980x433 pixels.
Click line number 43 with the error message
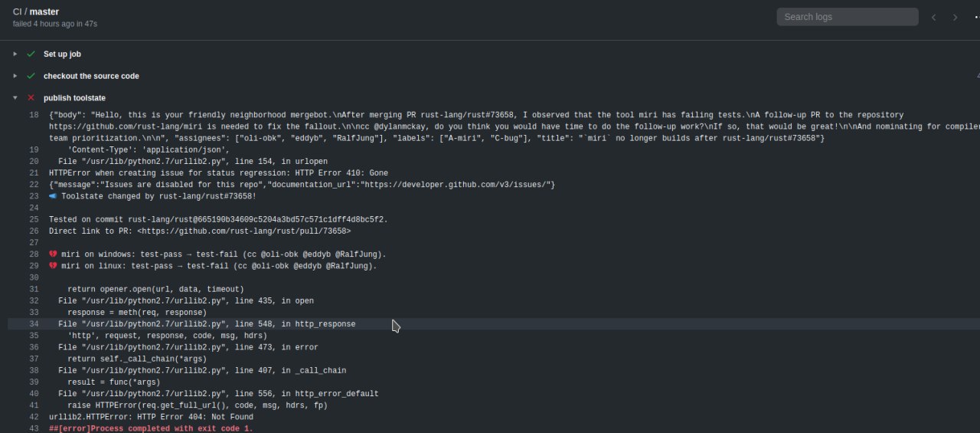coord(34,428)
